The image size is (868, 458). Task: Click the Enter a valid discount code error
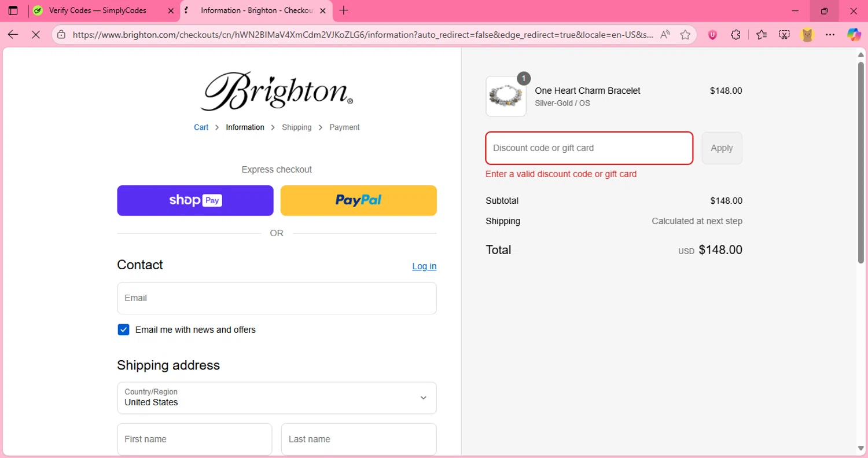(561, 174)
